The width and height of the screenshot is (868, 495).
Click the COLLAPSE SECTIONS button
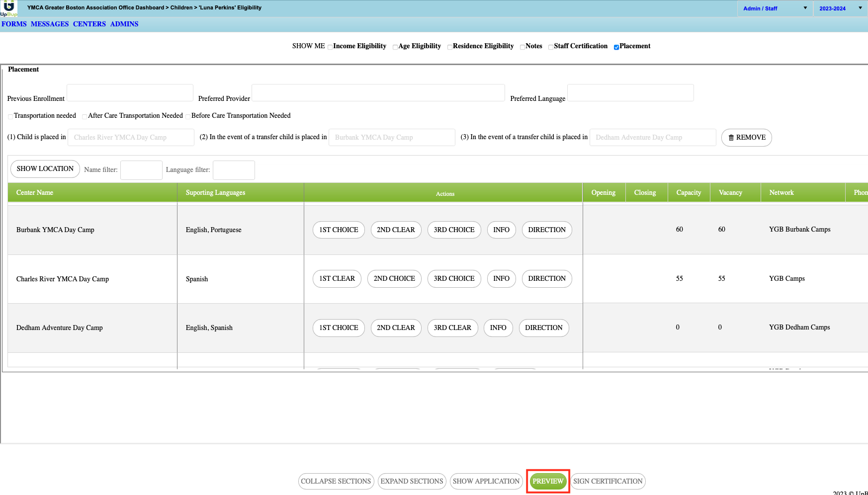(x=336, y=481)
